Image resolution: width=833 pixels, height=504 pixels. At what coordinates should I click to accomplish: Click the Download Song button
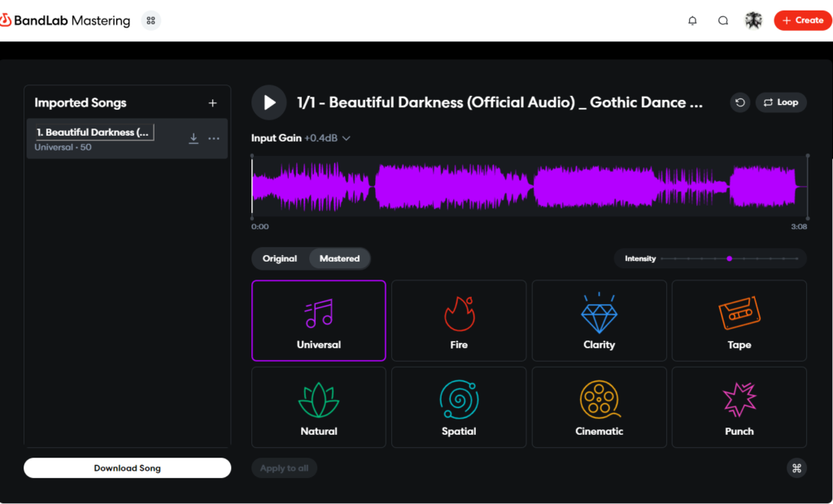coord(128,468)
